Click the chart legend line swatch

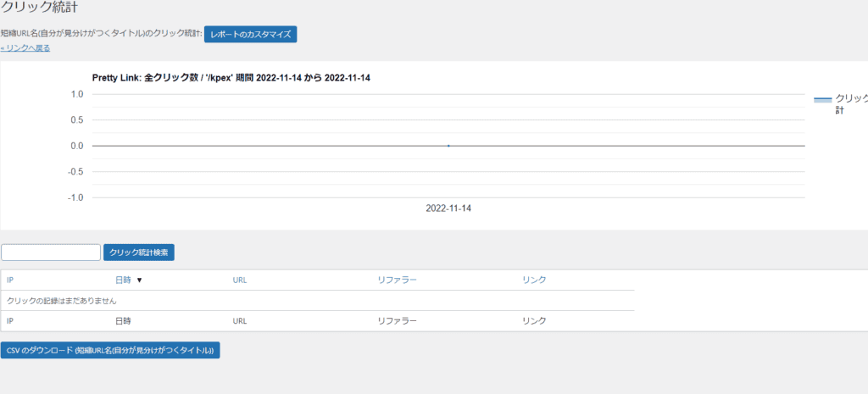point(822,100)
